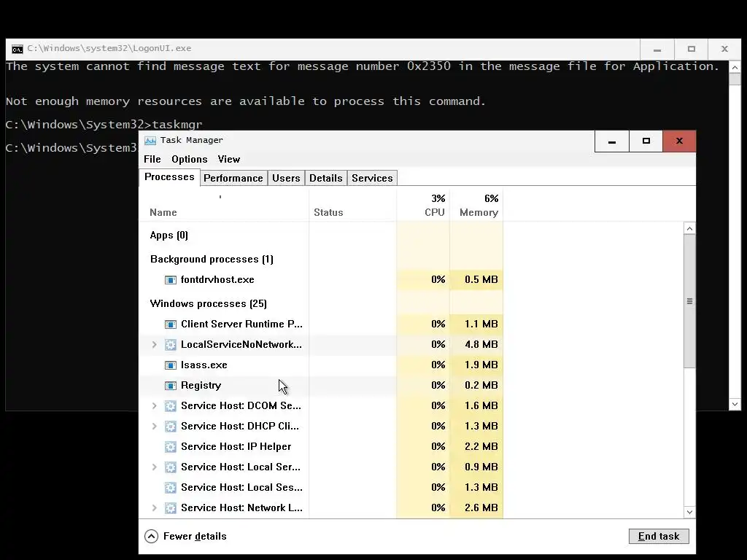The width and height of the screenshot is (747, 560).
Task: Open the Options menu
Action: [189, 159]
